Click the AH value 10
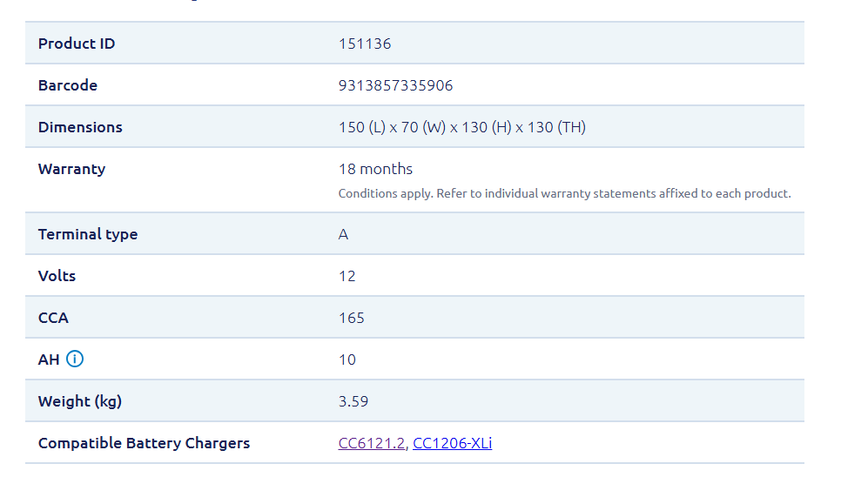The image size is (841, 504). pyautogui.click(x=346, y=360)
